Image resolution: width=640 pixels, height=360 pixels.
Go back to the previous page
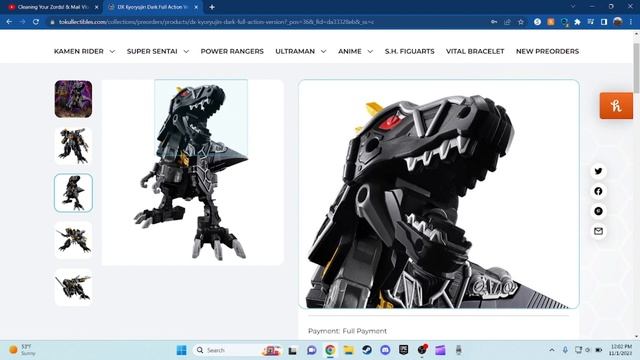point(9,22)
